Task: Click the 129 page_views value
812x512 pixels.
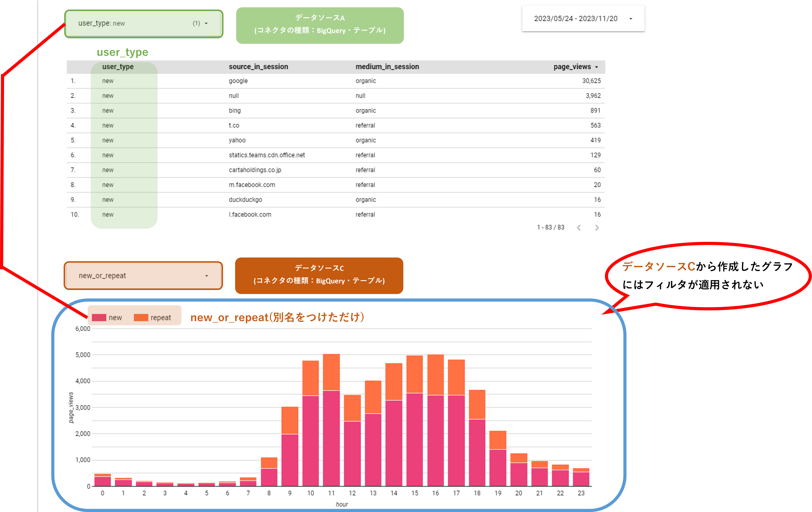Action: click(596, 155)
